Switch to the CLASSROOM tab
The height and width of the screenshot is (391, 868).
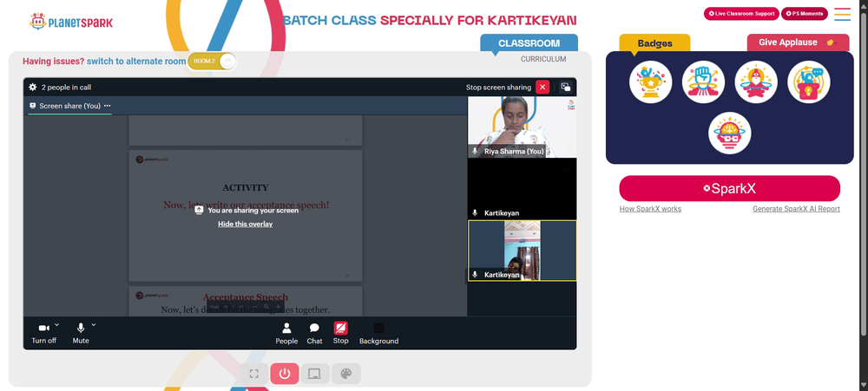click(529, 43)
